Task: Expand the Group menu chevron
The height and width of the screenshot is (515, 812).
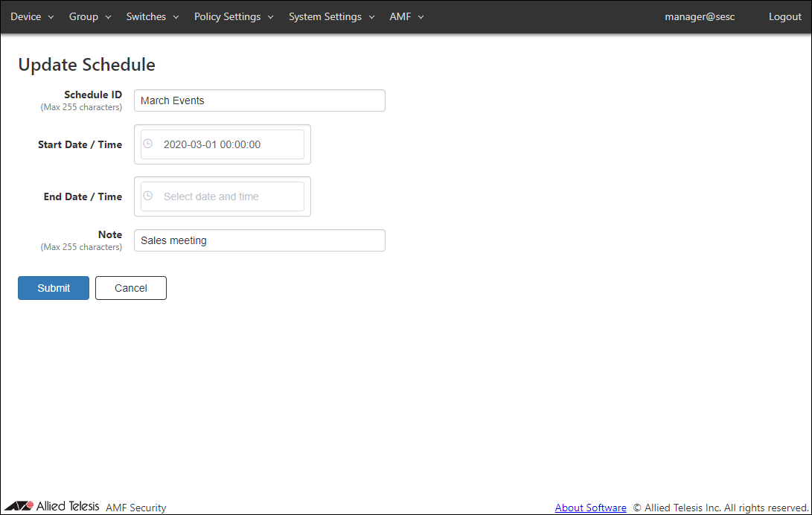Action: click(108, 17)
